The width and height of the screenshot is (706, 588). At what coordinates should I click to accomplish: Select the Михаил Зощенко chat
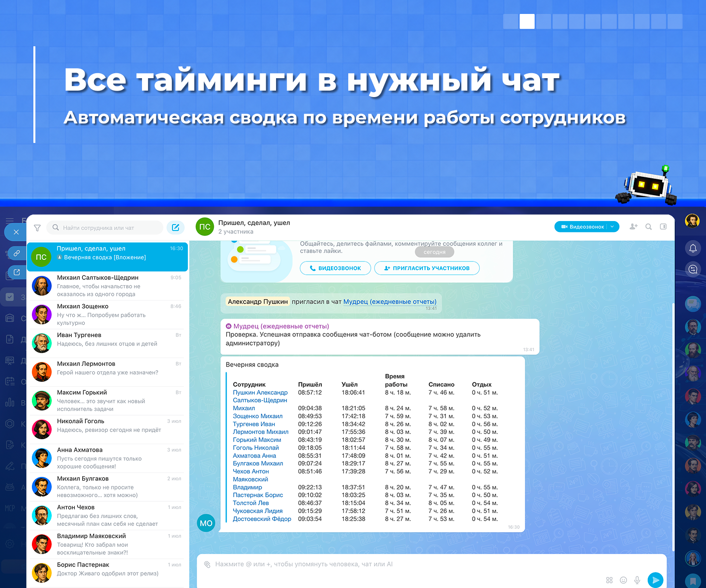[107, 315]
